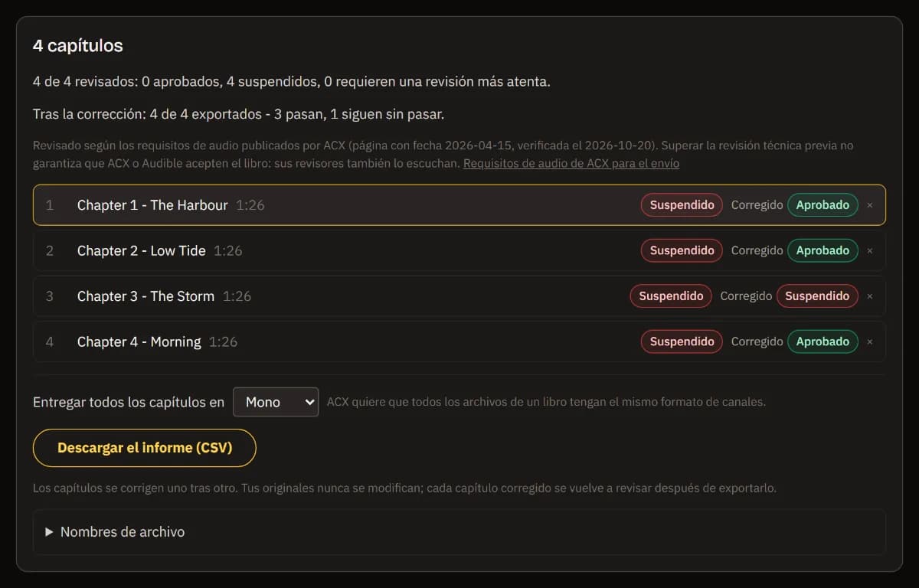This screenshot has width=919, height=588.
Task: Click the summary line '4 de 4 revisados'
Action: pos(292,81)
